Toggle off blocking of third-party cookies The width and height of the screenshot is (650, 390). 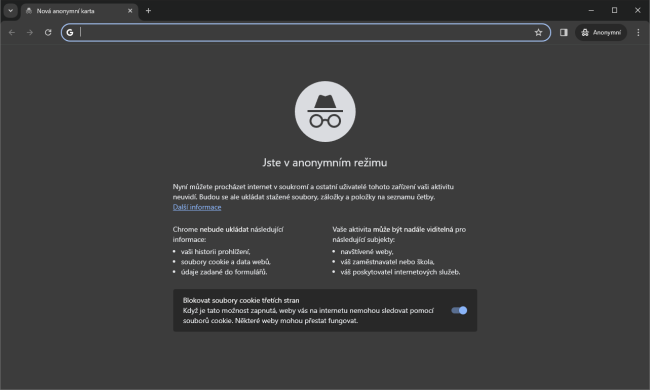459,310
